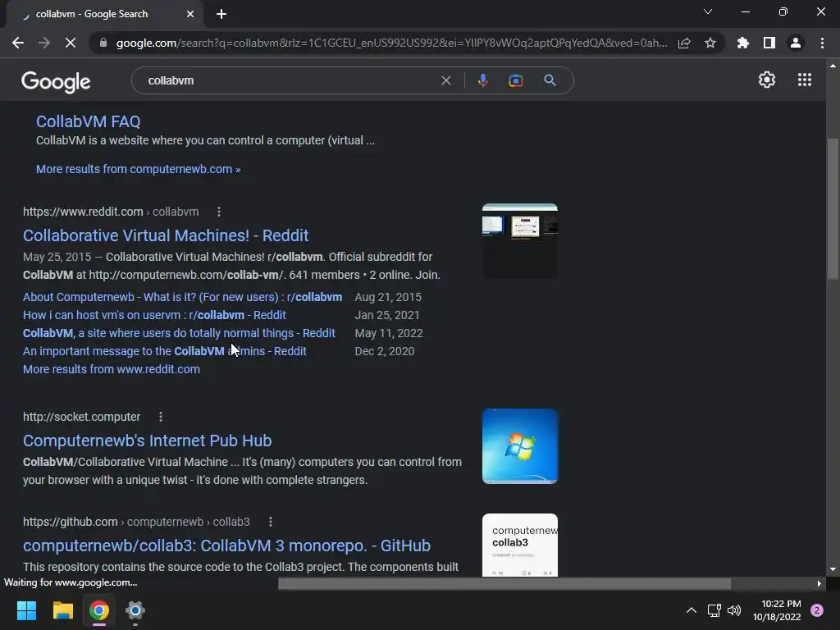Open the tab search dropdown
The height and width of the screenshot is (630, 840).
[708, 11]
